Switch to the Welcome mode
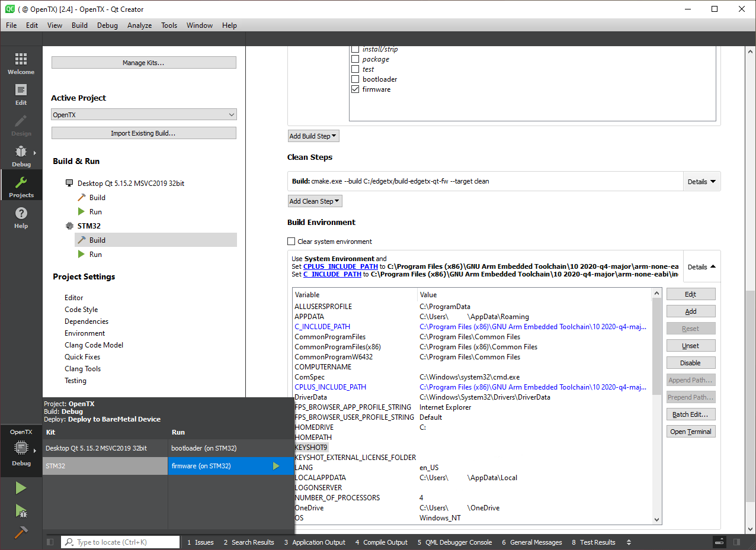Viewport: 756px width, 550px height. (21, 62)
